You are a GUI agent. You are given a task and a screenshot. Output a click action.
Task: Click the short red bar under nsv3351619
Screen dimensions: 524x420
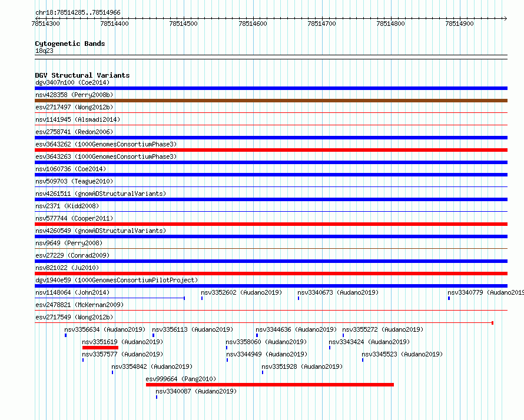(100, 348)
